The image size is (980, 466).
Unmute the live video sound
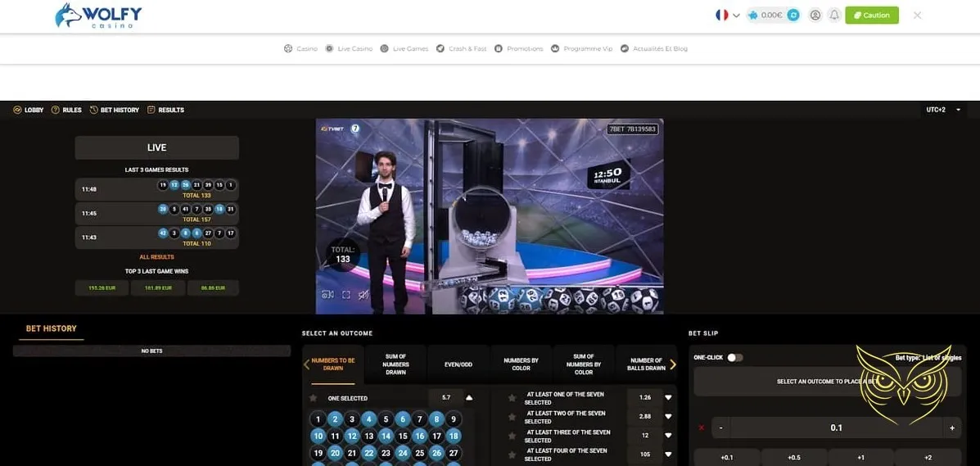tap(364, 295)
